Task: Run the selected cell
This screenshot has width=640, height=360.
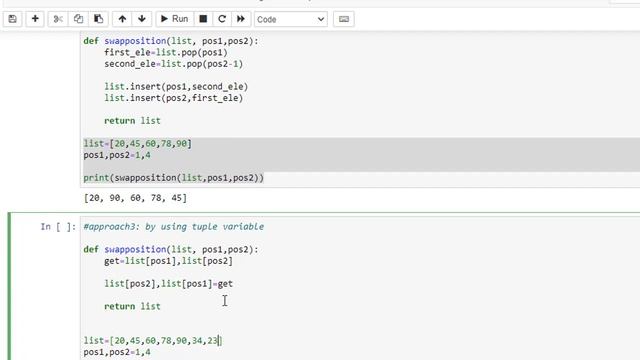Action: pyautogui.click(x=174, y=19)
